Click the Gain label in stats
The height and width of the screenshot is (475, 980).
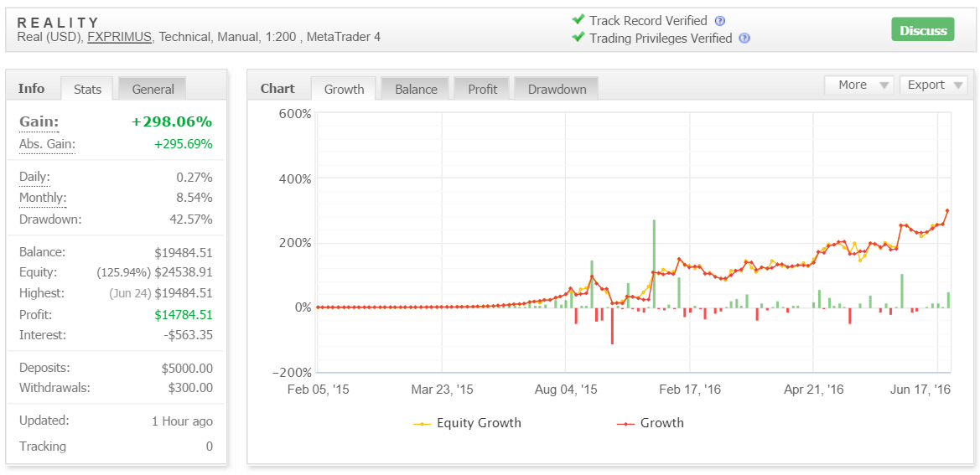tap(39, 122)
